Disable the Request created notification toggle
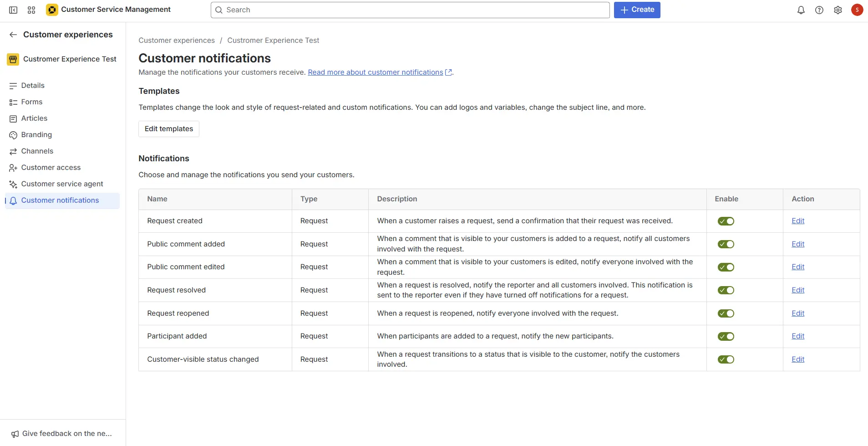This screenshot has width=868, height=446. [x=726, y=221]
